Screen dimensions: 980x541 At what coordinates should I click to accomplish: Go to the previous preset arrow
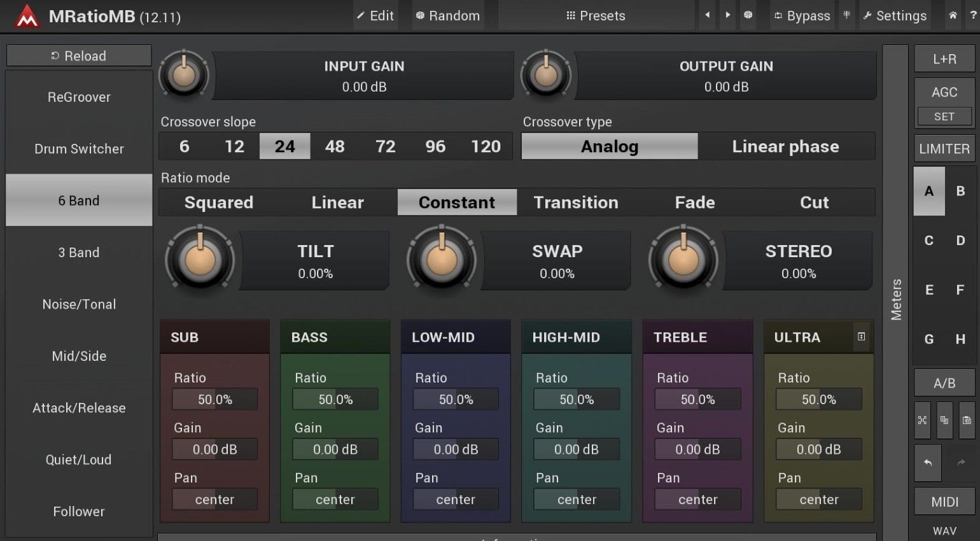tap(707, 15)
